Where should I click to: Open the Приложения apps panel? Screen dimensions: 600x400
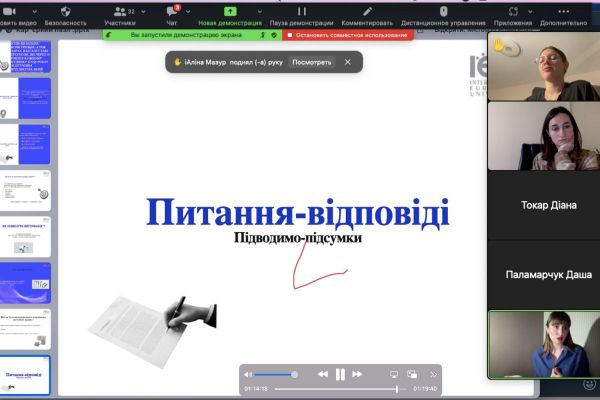coord(513,13)
